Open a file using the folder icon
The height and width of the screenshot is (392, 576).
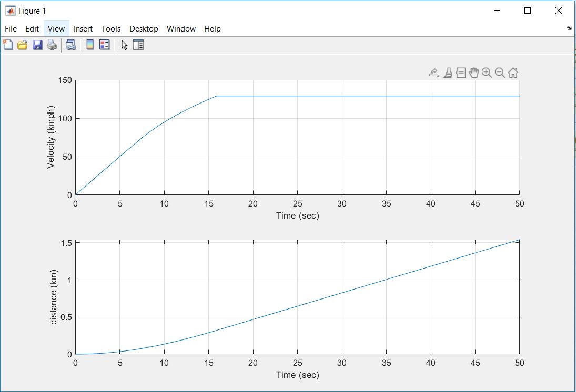tap(23, 45)
